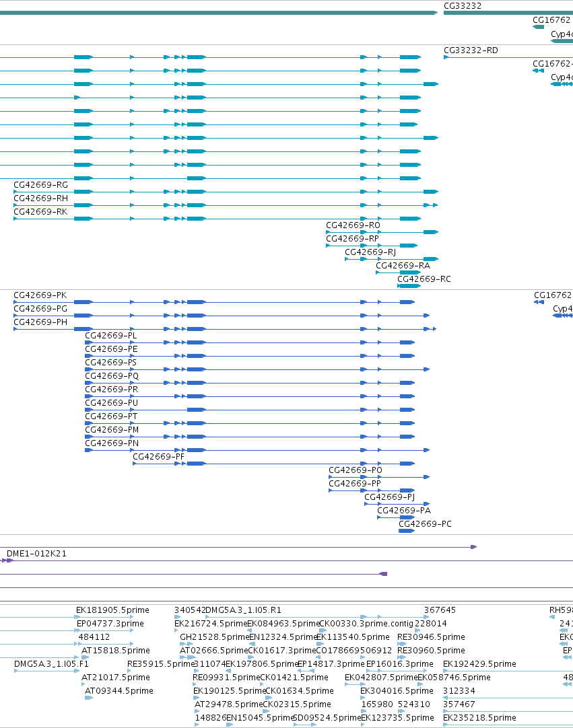Select EST EK123735.5prime

pos(398,718)
